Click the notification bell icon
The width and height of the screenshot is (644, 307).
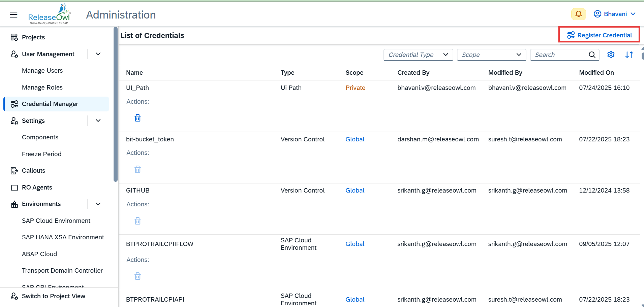click(x=578, y=14)
